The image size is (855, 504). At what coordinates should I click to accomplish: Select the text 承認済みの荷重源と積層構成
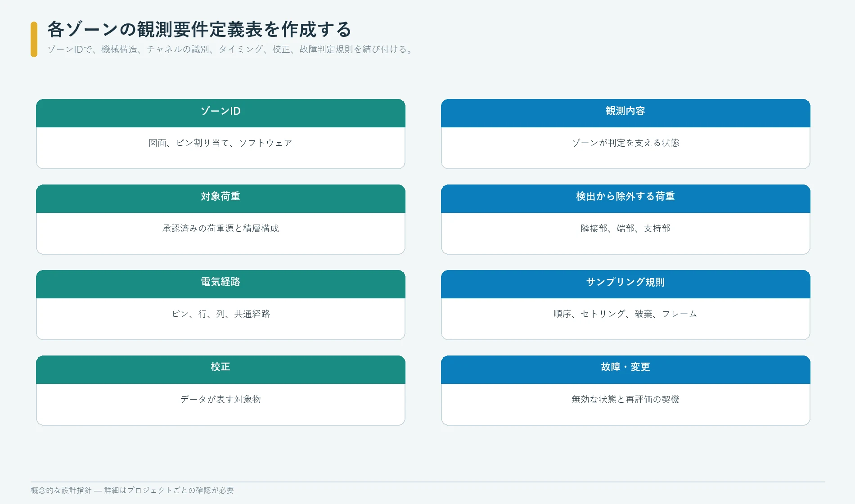[x=220, y=229]
